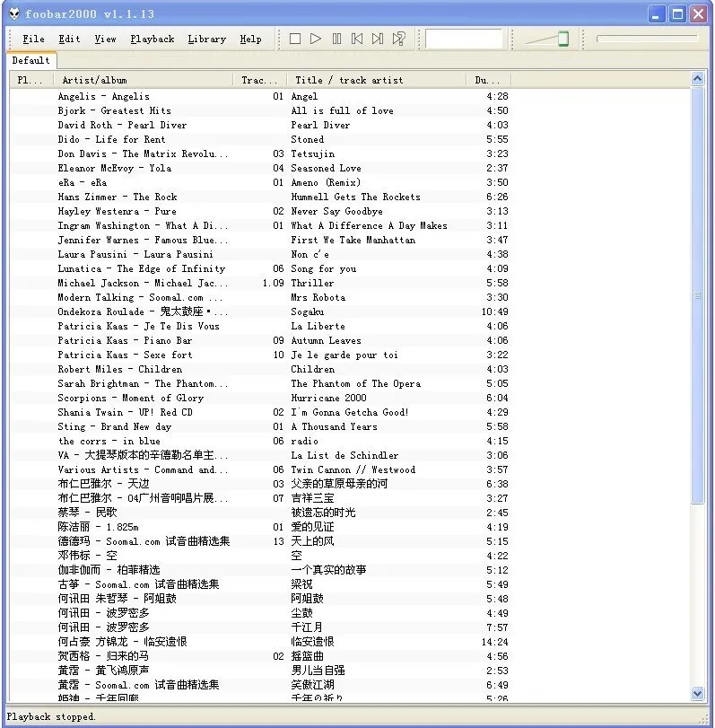
Task: Select Hummell Gets The Rockets
Action: [x=355, y=197]
